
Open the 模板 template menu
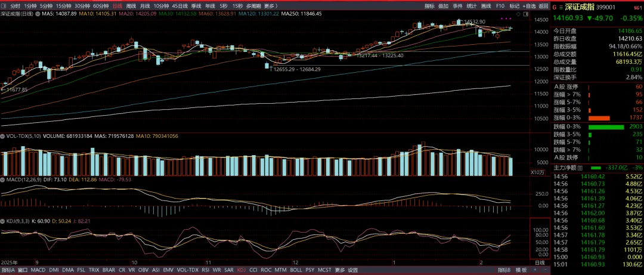(521, 270)
